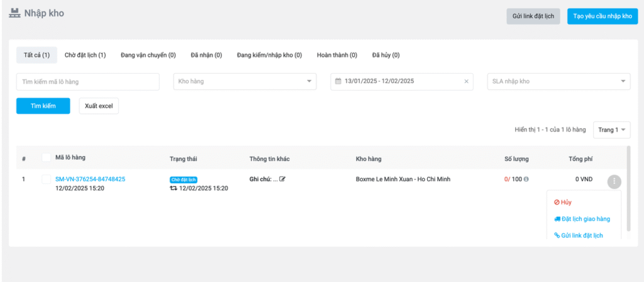Open the SLA nhập kho dropdown
Screen dimensions: 644x282
click(558, 81)
